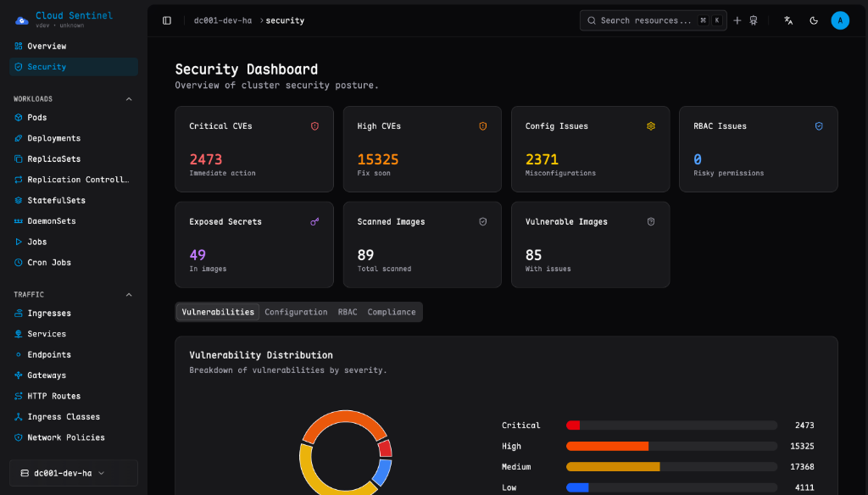Open the dc001-dev-ha cluster selector
The width and height of the screenshot is (868, 495).
tap(73, 473)
